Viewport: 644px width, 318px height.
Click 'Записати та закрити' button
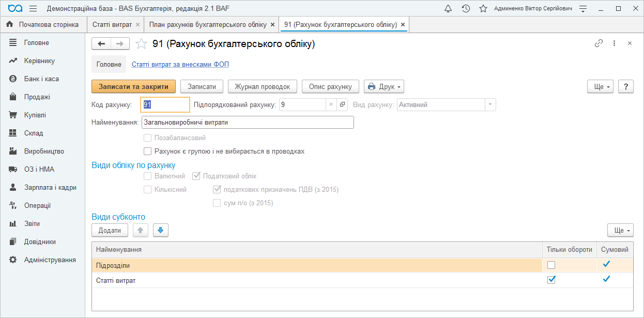pos(133,86)
